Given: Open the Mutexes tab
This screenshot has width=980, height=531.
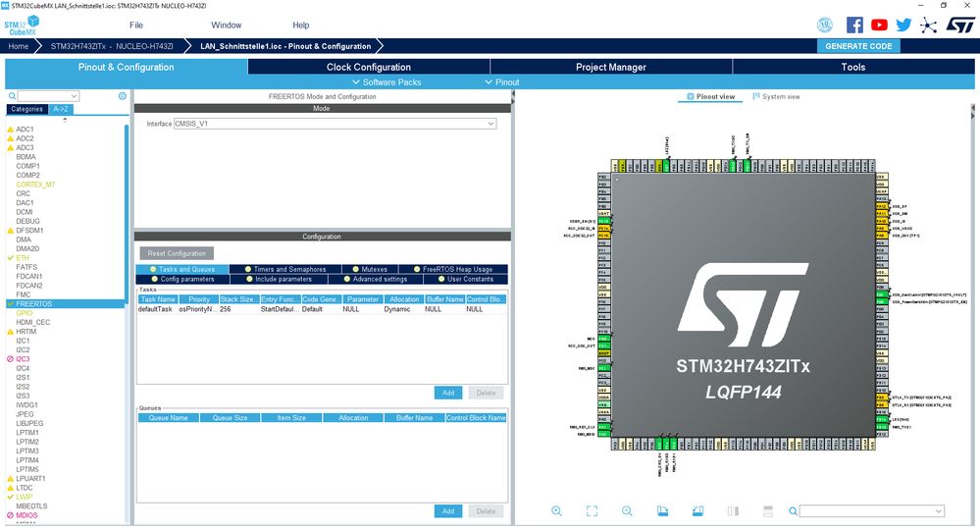Looking at the screenshot, I should click(370, 269).
